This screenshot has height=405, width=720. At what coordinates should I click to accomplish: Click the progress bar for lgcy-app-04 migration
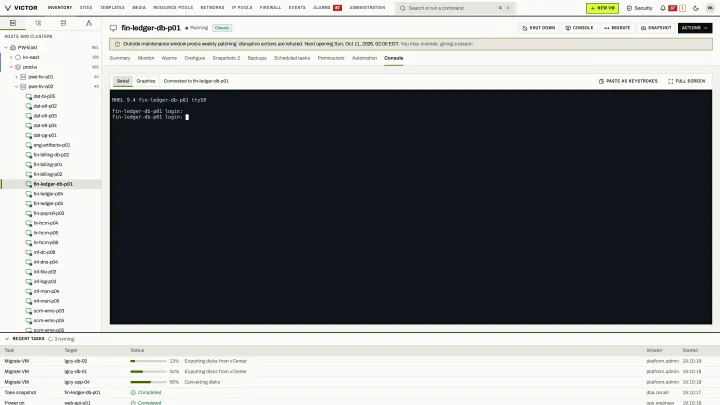pyautogui.click(x=148, y=382)
